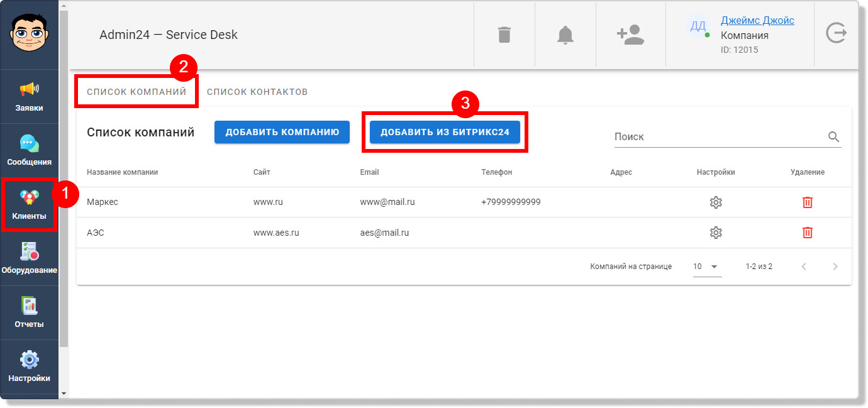Click the add user icon in header
This screenshot has height=408, width=868.
pos(630,35)
